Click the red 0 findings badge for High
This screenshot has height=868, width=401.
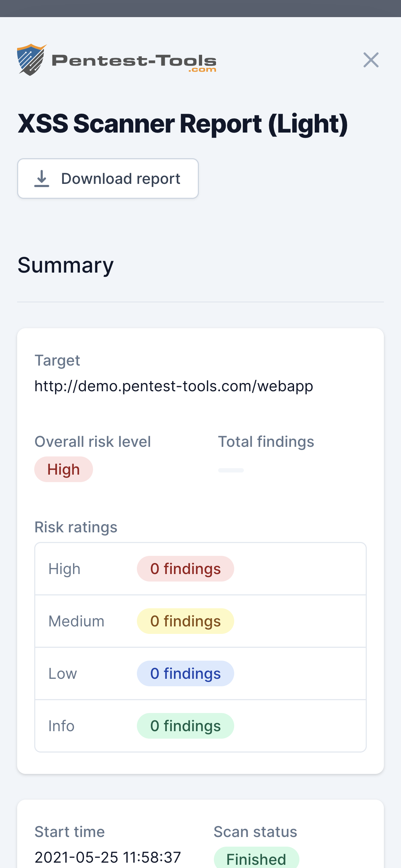(x=185, y=569)
